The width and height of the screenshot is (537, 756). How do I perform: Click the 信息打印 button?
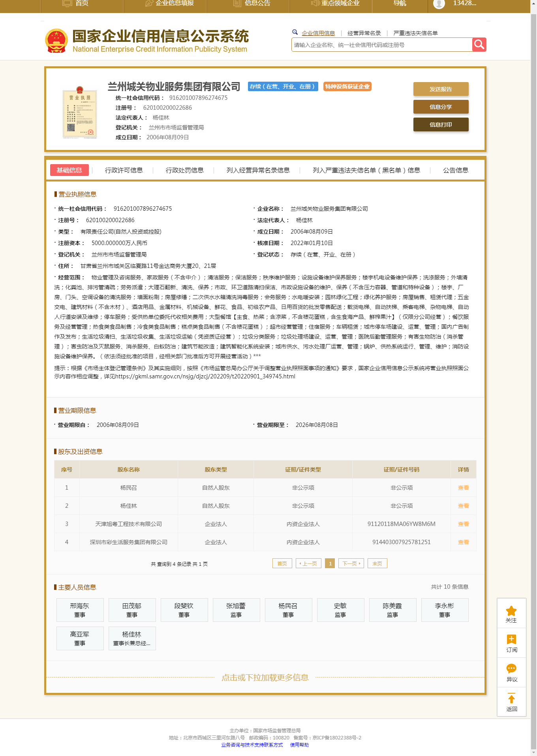click(x=441, y=124)
